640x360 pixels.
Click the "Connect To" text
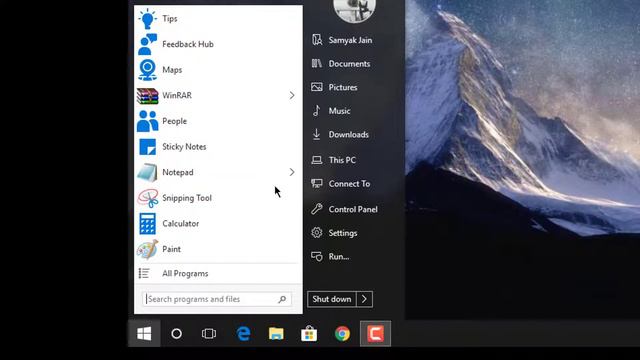(349, 184)
